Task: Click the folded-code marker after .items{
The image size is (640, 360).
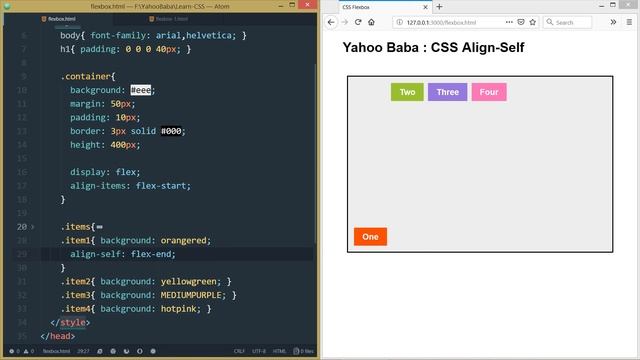Action: point(100,227)
